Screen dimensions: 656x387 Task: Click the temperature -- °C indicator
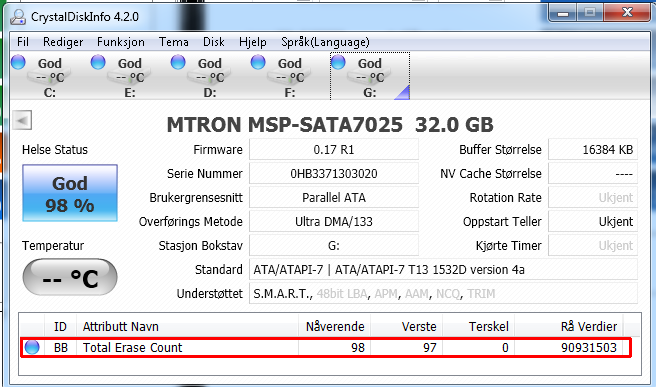[70, 277]
